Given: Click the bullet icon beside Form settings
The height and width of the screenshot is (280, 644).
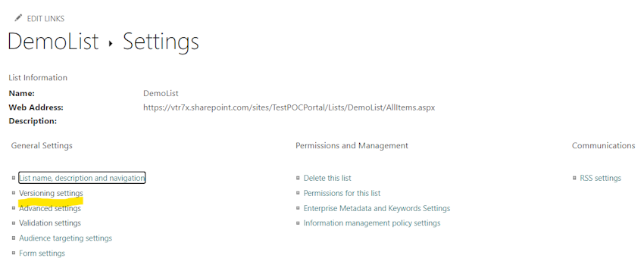Looking at the screenshot, I should click(14, 253).
